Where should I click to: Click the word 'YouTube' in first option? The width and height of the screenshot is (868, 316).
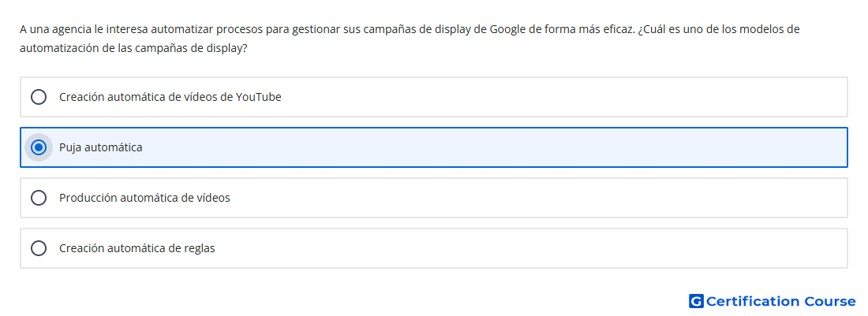pos(259,97)
